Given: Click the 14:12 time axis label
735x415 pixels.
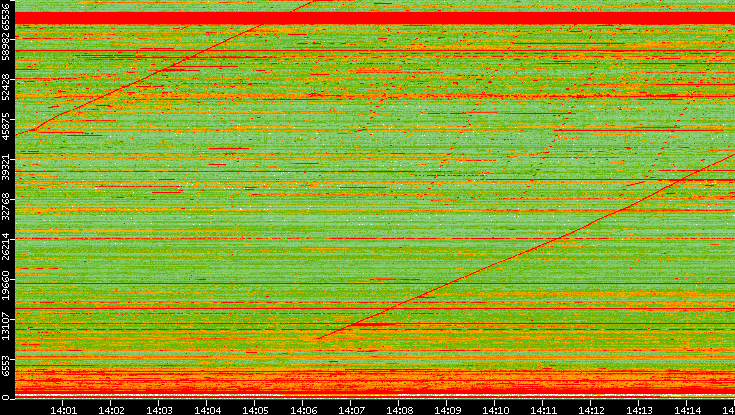Looking at the screenshot, I should click(x=592, y=408).
